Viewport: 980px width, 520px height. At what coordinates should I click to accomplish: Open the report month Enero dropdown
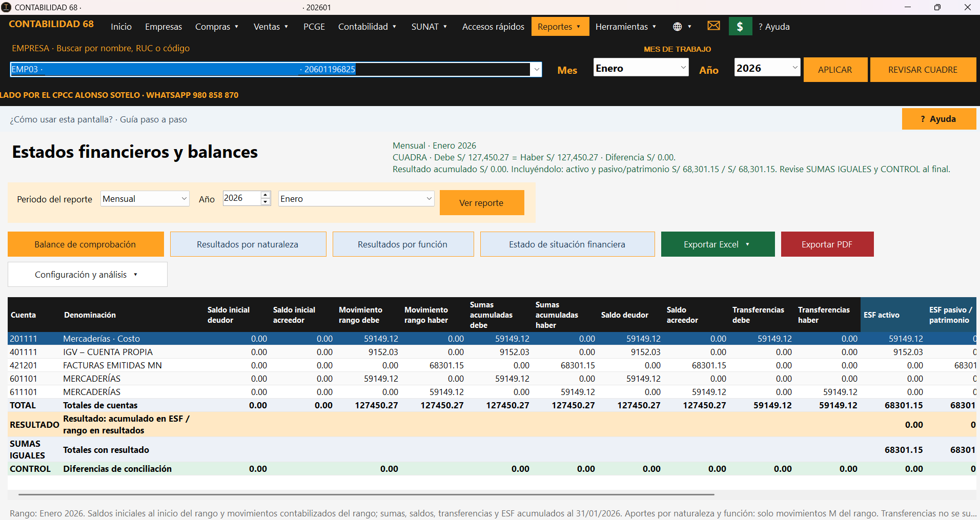click(x=356, y=199)
